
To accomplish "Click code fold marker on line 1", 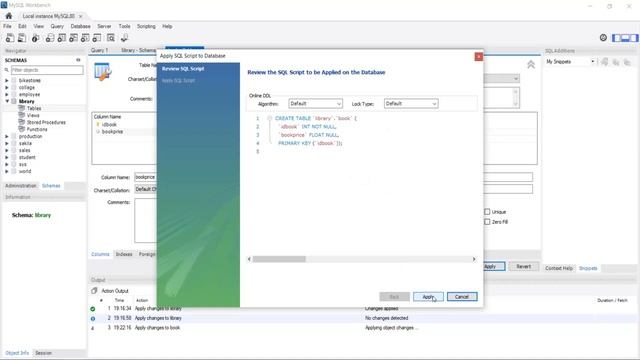I will (x=269, y=118).
